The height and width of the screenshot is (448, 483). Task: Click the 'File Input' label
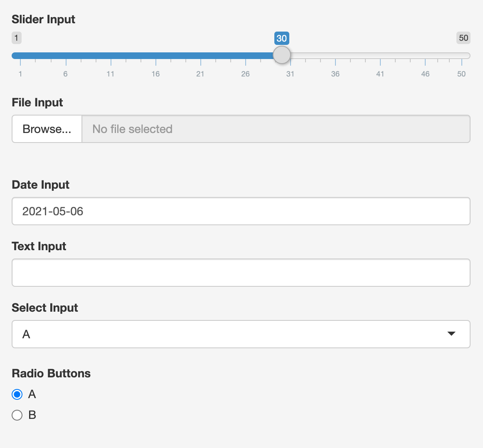click(37, 102)
